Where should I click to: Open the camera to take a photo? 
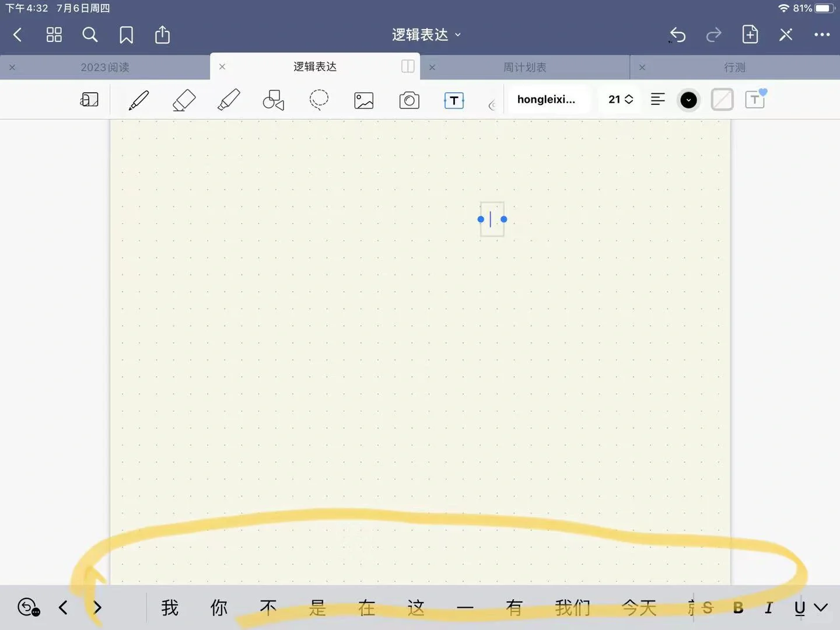click(408, 100)
